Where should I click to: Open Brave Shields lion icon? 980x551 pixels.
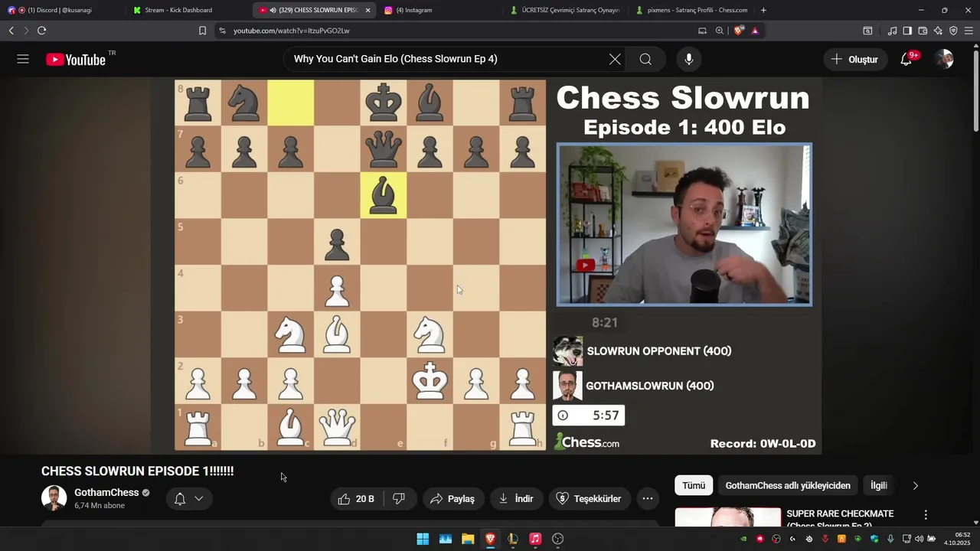pyautogui.click(x=738, y=31)
